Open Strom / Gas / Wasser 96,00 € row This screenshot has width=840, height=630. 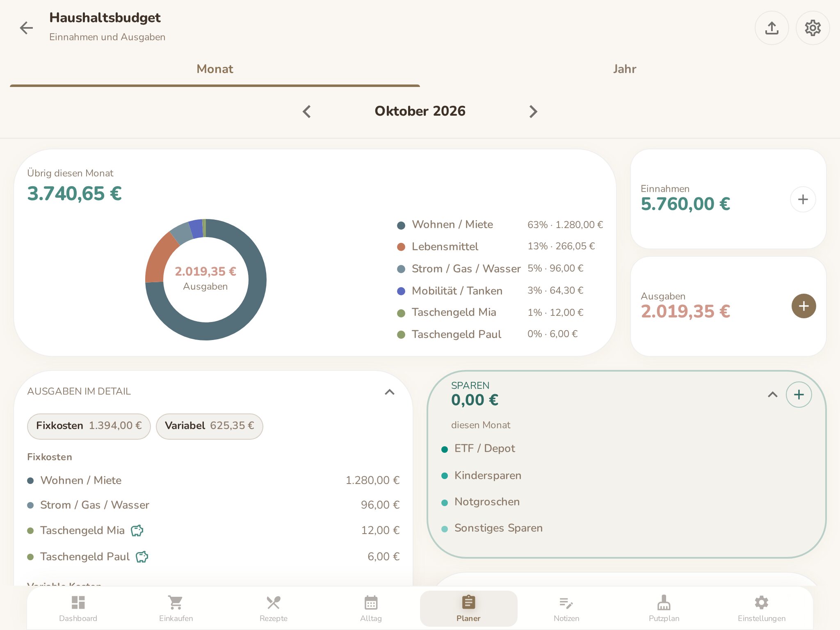coord(213,505)
